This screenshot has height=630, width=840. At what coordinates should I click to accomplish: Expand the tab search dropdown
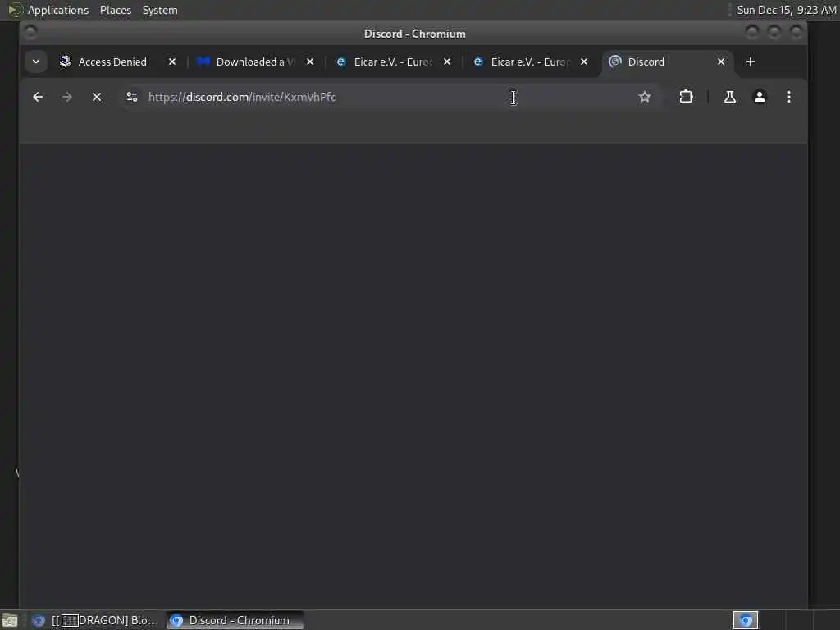point(36,62)
